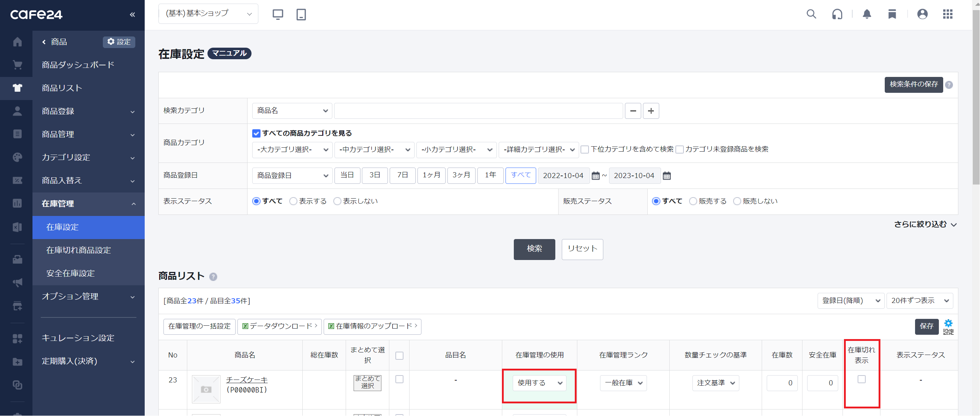Select 表示する radio for display status

[293, 201]
